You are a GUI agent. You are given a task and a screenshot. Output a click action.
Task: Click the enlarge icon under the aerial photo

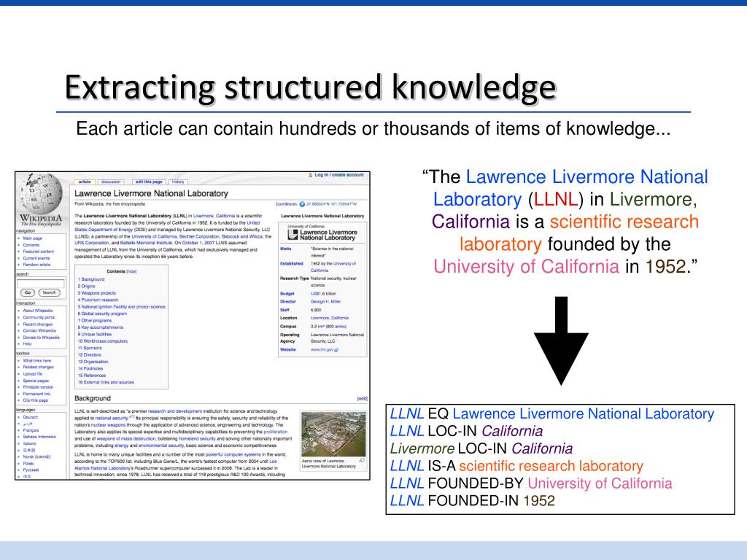[362, 461]
